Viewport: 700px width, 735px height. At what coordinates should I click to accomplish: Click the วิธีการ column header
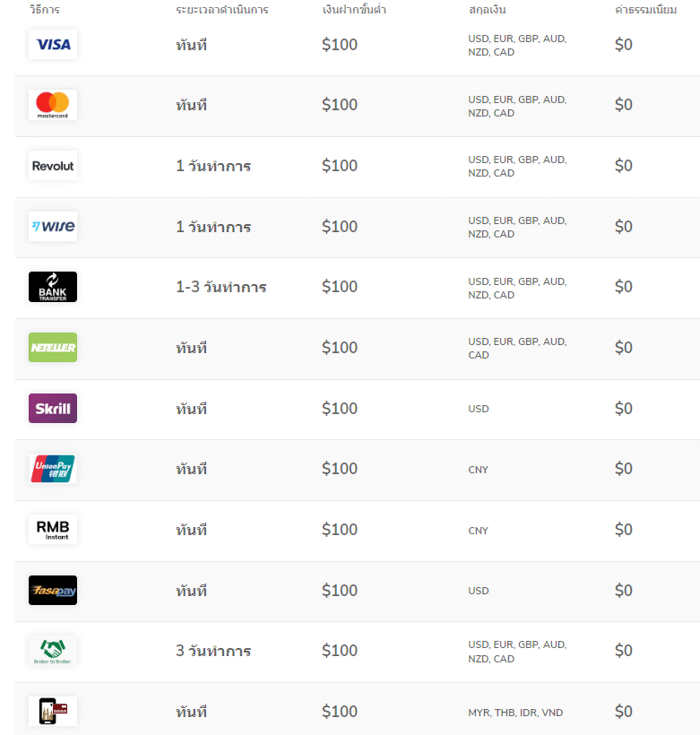[45, 11]
